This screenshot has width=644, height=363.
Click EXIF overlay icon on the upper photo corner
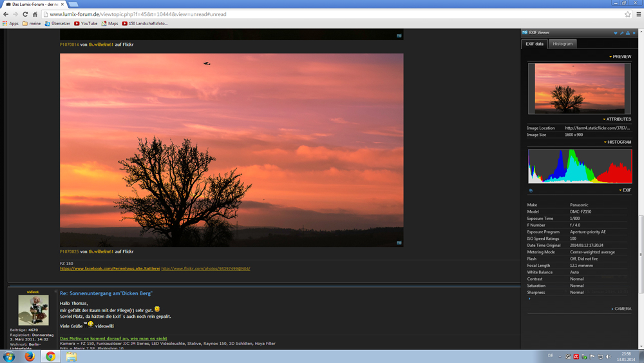(399, 35)
